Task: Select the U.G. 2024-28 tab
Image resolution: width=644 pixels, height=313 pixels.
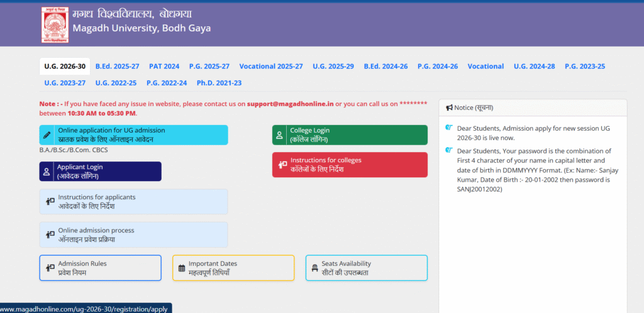Action: click(x=535, y=66)
